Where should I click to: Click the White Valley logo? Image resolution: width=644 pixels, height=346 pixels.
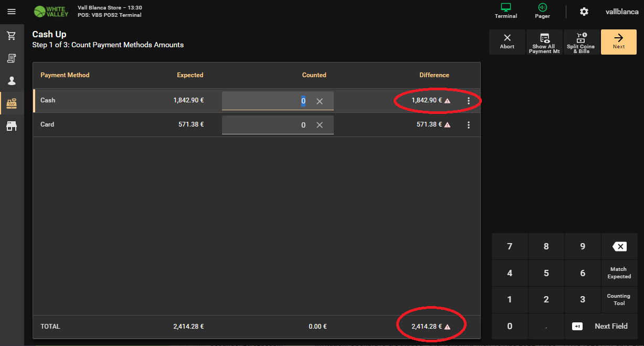tap(51, 12)
